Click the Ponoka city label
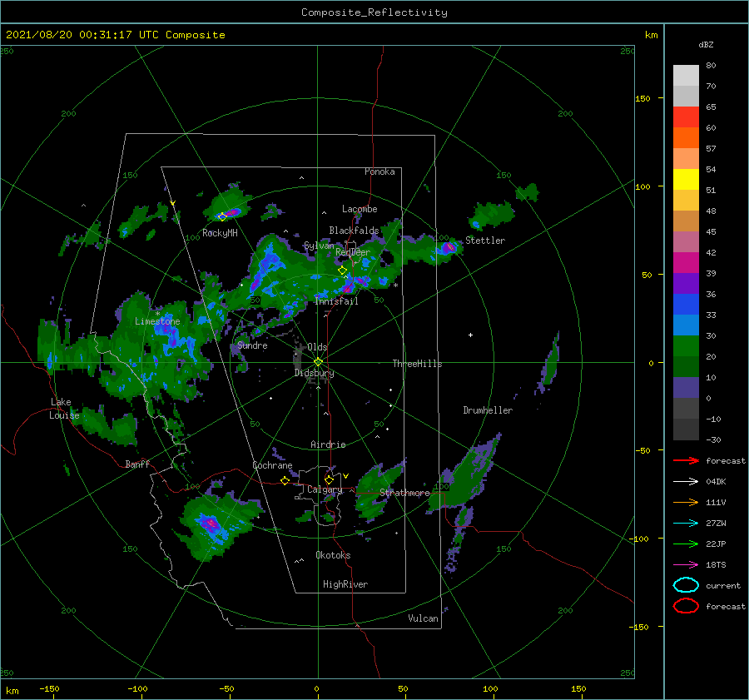Viewport: 749px width, 700px height. click(379, 171)
